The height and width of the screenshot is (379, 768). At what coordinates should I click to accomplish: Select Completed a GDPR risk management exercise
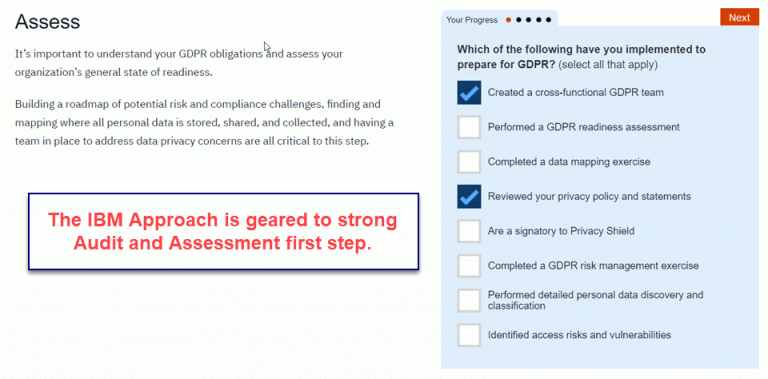[x=469, y=266]
